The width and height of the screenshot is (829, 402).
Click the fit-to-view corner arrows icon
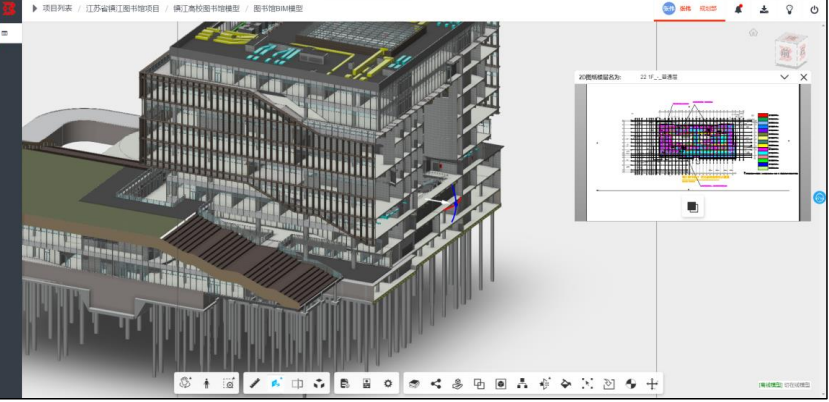pyautogui.click(x=587, y=384)
